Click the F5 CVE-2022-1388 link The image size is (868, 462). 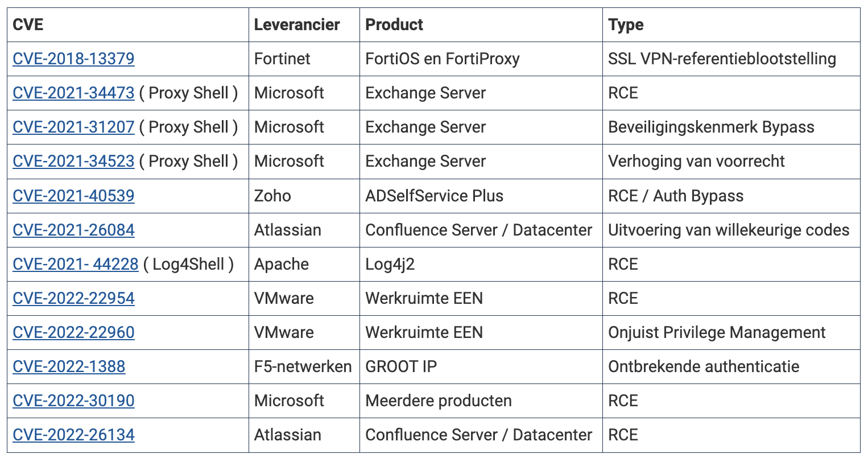[x=69, y=367]
